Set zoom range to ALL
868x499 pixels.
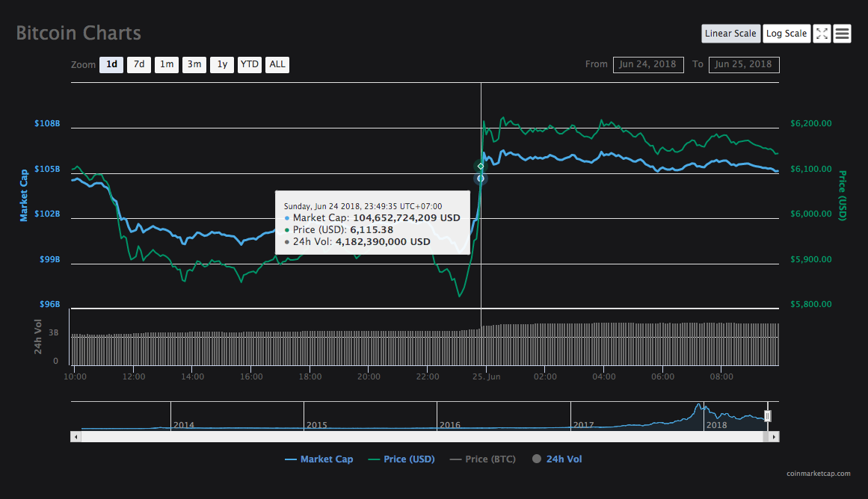tap(277, 65)
